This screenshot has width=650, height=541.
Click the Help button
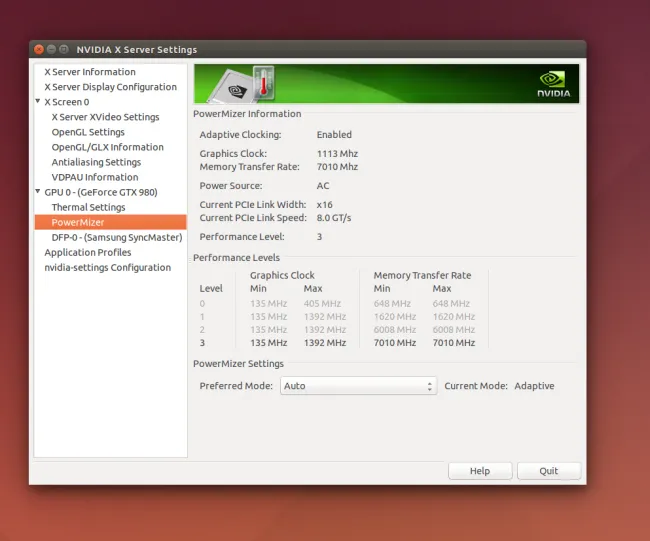tap(480, 471)
